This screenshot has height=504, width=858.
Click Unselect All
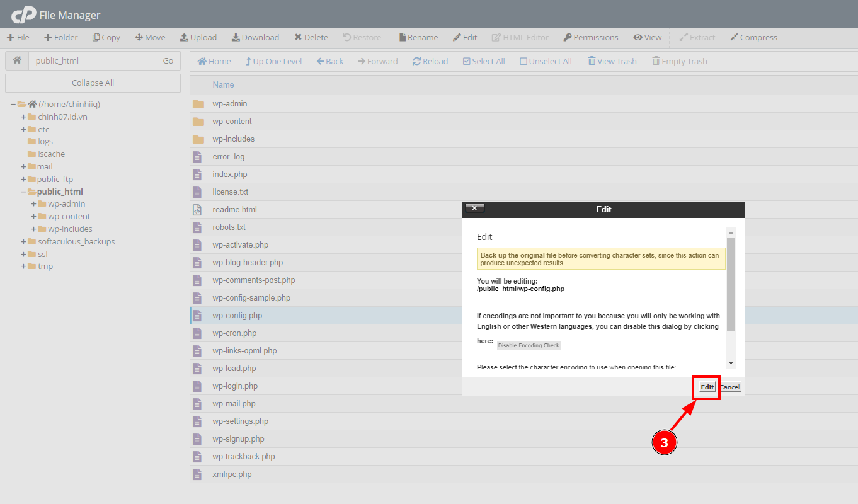coord(546,61)
